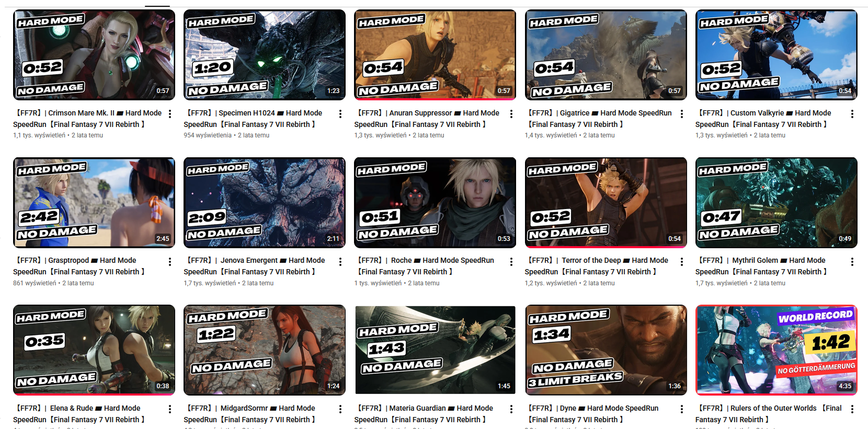Play the Crimson Mare Mk. II video thumbnail
Screen dimensions: 868x429
pos(94,55)
